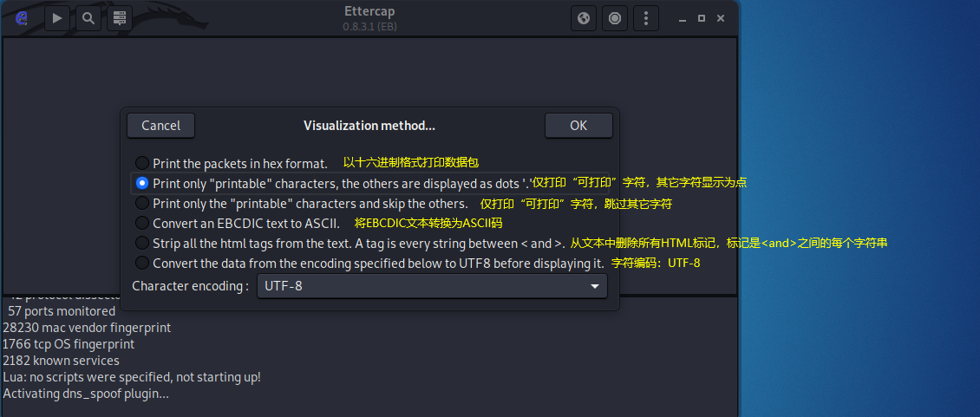Click 'Visualization method...' dialog title
This screenshot has height=417, width=980.
point(369,126)
